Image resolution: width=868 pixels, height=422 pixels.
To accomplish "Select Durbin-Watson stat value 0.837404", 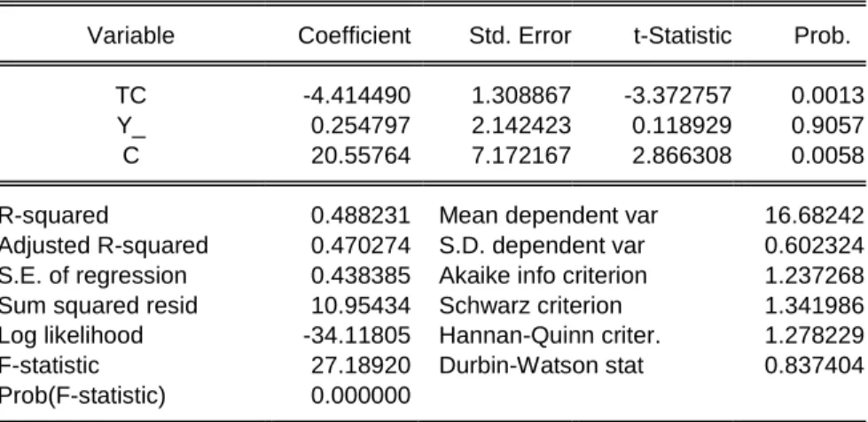I will point(814,365).
